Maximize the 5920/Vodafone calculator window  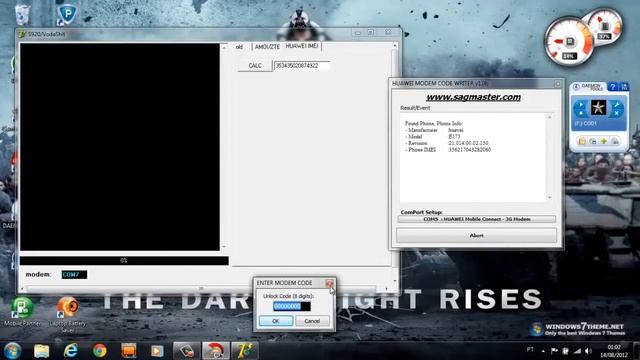pyautogui.click(x=371, y=33)
